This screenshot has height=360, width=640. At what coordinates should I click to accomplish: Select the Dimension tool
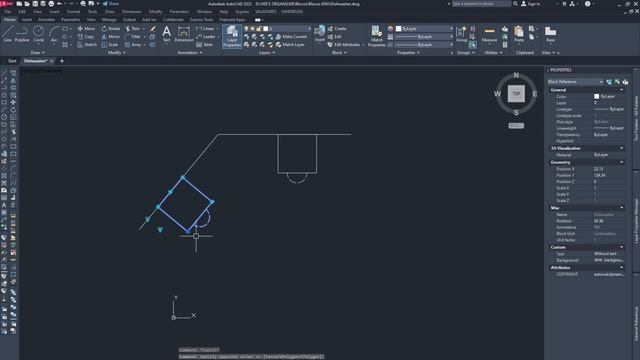tap(184, 34)
